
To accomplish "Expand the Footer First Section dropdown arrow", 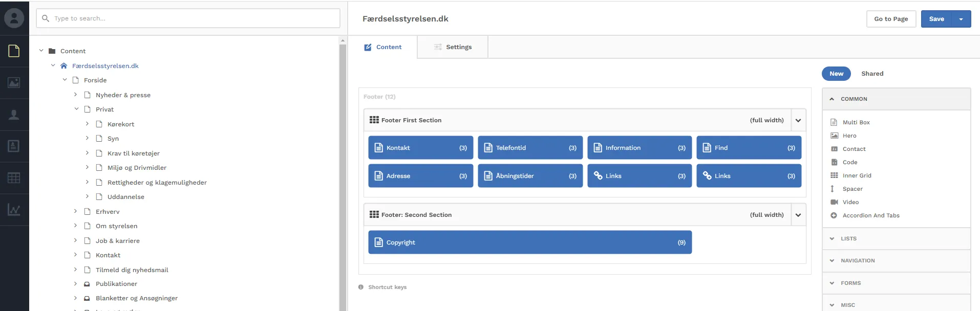I will (x=798, y=121).
